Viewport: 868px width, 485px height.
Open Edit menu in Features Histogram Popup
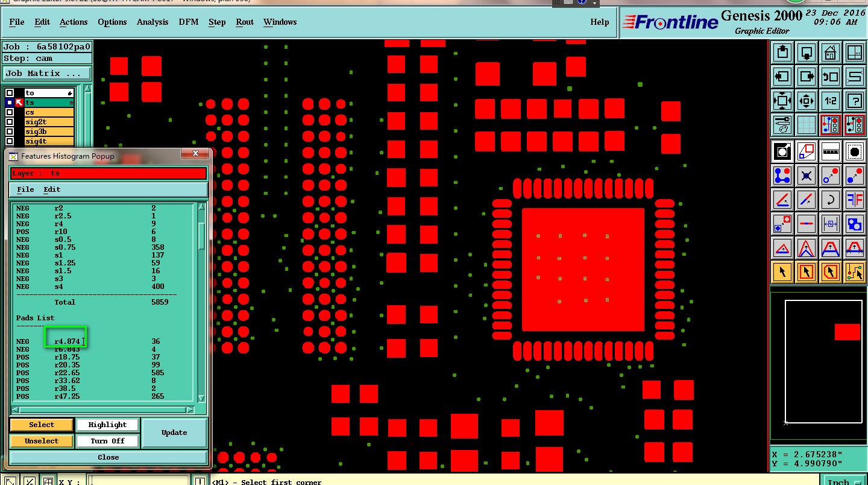click(52, 189)
